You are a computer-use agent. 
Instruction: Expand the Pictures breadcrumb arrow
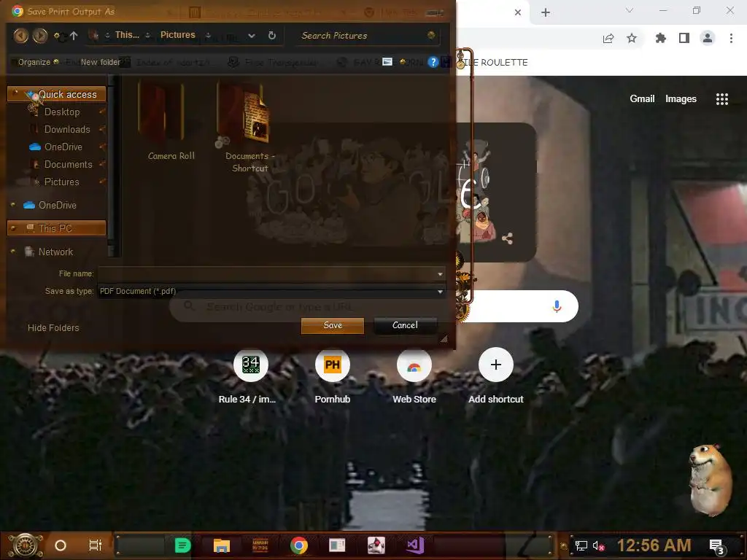click(x=208, y=35)
